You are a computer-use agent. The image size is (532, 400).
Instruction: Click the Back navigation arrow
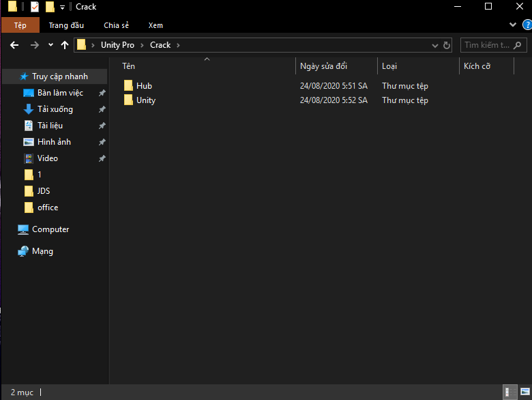point(14,45)
